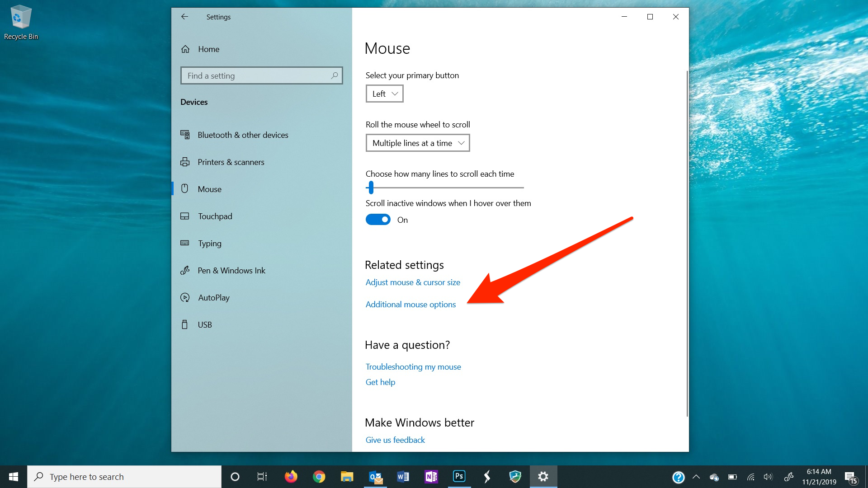Open the mouse wheel scroll behavior dropdown

click(417, 143)
